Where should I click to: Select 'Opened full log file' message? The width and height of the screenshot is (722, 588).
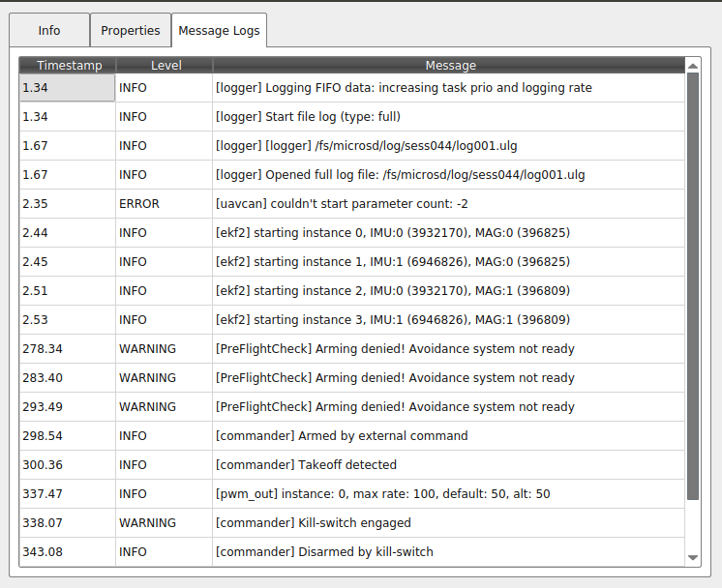point(448,175)
